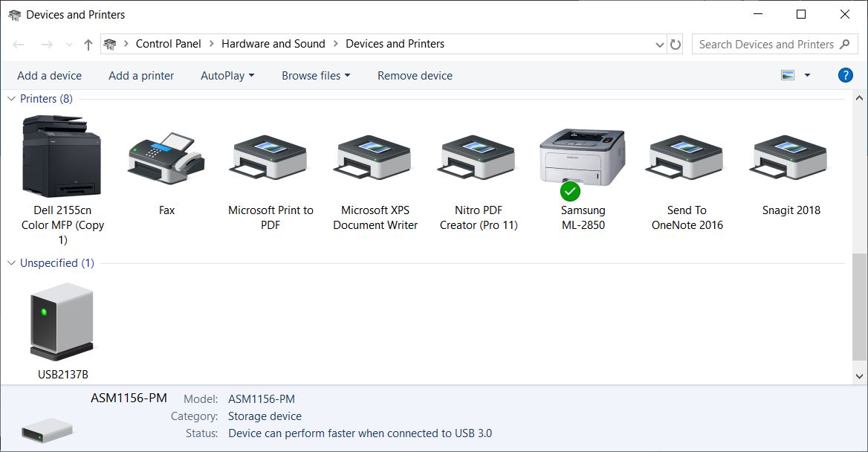Open the address bar history dropdown
This screenshot has height=452, width=868.
pos(659,45)
